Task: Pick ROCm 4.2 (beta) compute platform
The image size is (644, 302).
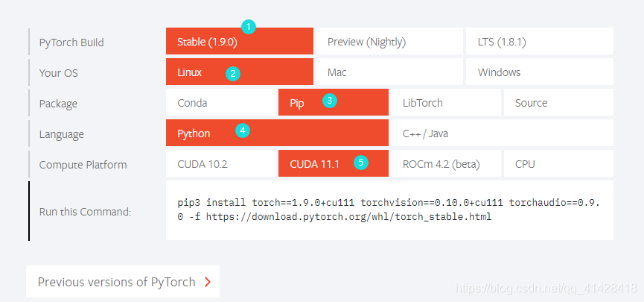Action: (446, 163)
